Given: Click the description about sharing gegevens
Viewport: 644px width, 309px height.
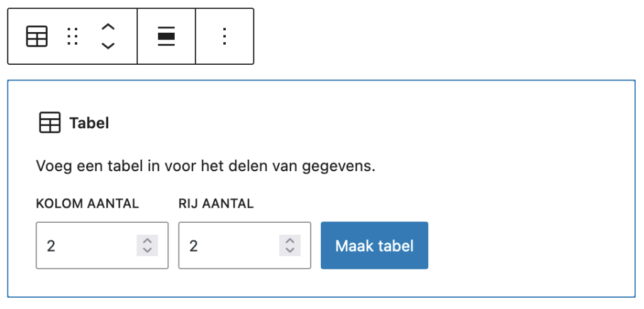Looking at the screenshot, I should pos(206,167).
